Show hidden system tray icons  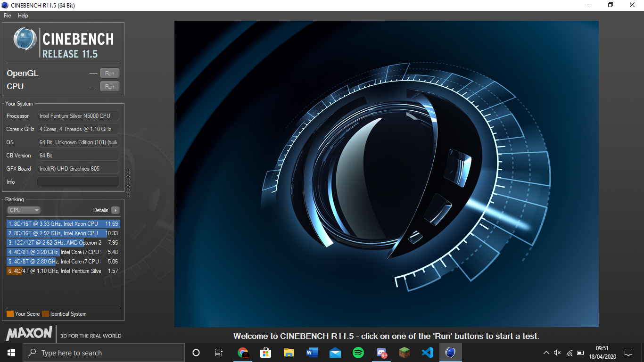point(546,353)
